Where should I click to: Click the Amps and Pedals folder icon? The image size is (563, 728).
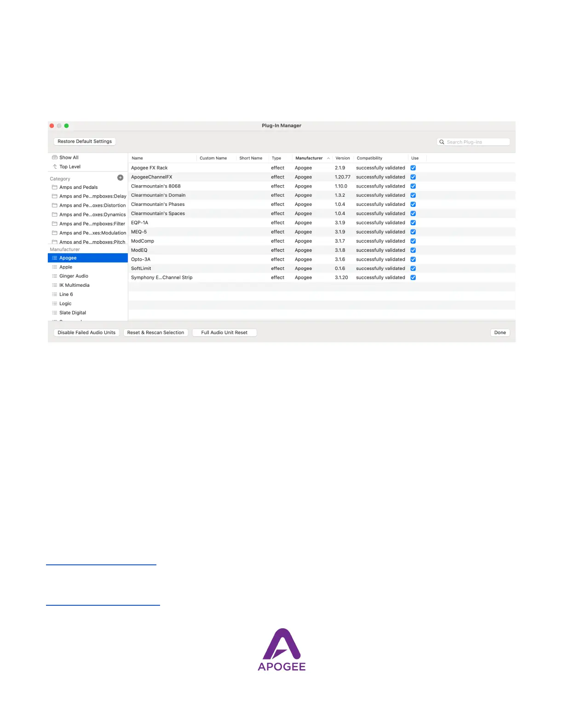[x=55, y=188]
